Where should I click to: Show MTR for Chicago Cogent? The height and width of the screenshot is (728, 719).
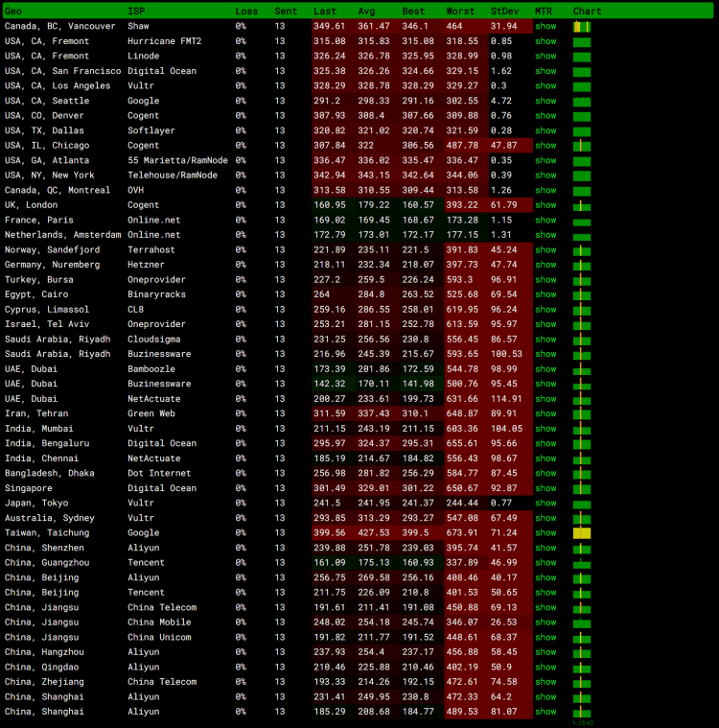[545, 146]
